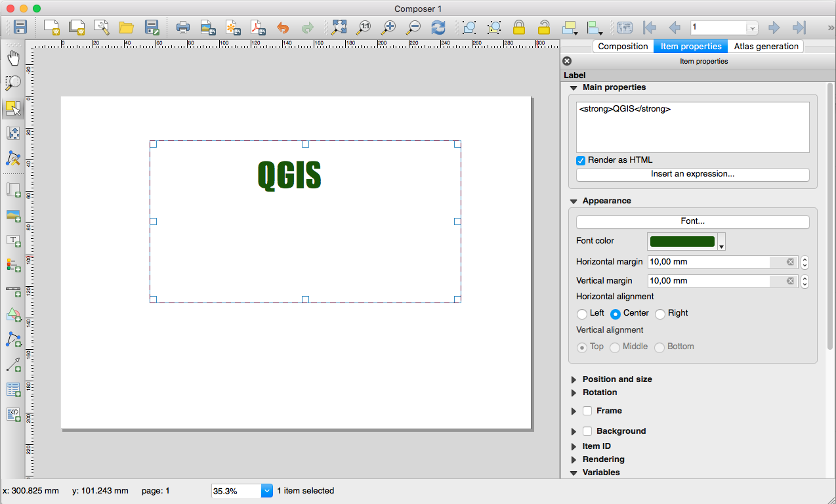Create a new composer
This screenshot has height=504, width=836.
point(51,28)
